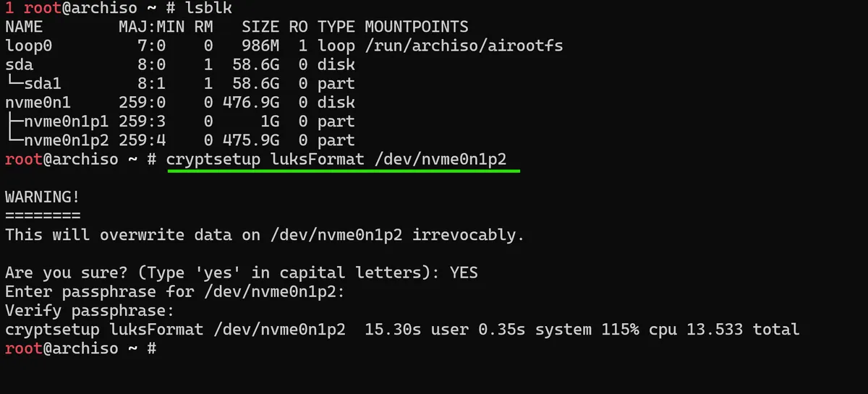Click the MOUNTPOINTS column header
Screen dimensions: 868x394
(417, 27)
